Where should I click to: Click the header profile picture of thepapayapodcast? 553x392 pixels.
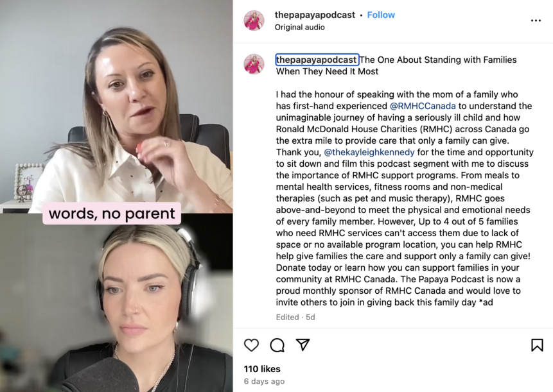pyautogui.click(x=254, y=21)
